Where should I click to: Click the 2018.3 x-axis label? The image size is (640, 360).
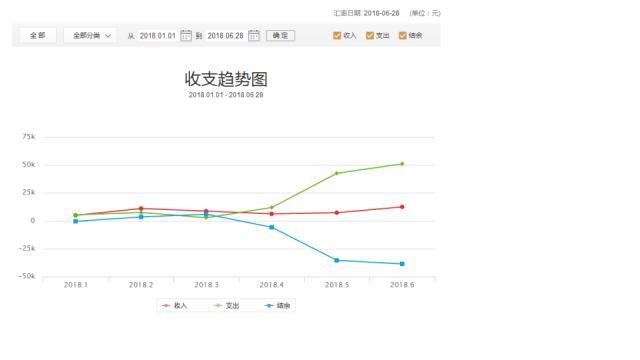[207, 285]
